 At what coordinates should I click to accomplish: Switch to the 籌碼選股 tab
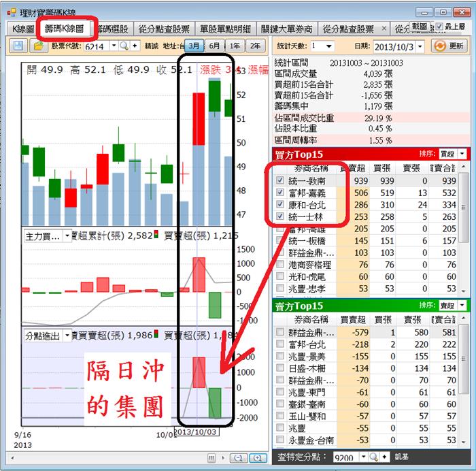pos(112,29)
